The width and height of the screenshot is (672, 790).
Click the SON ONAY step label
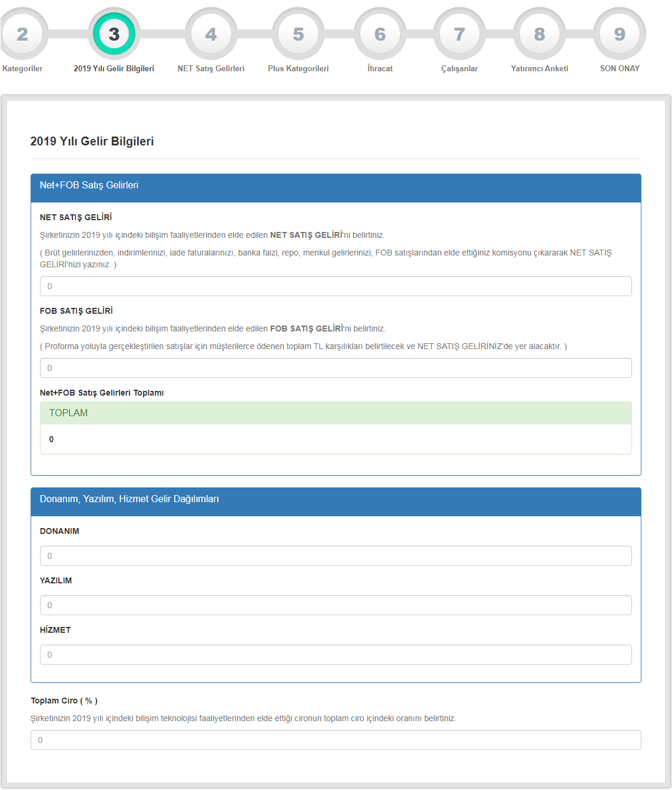[x=620, y=68]
